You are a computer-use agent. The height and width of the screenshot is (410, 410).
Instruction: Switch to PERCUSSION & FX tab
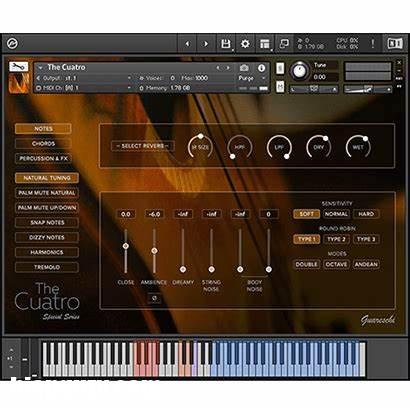coord(43,158)
